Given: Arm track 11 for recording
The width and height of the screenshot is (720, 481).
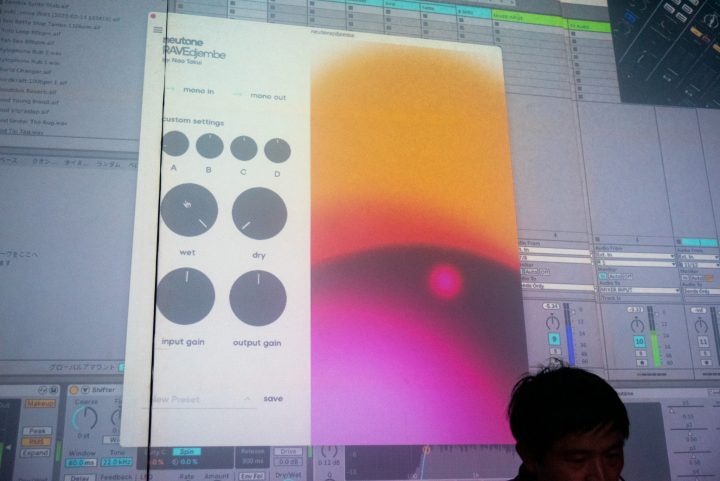Looking at the screenshot, I should pyautogui.click(x=705, y=363).
